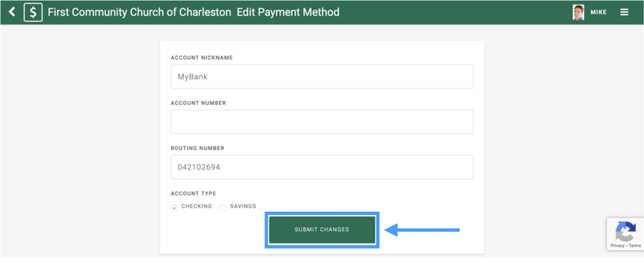The width and height of the screenshot is (644, 258).
Task: Click the Submit Changes button
Action: pyautogui.click(x=322, y=230)
